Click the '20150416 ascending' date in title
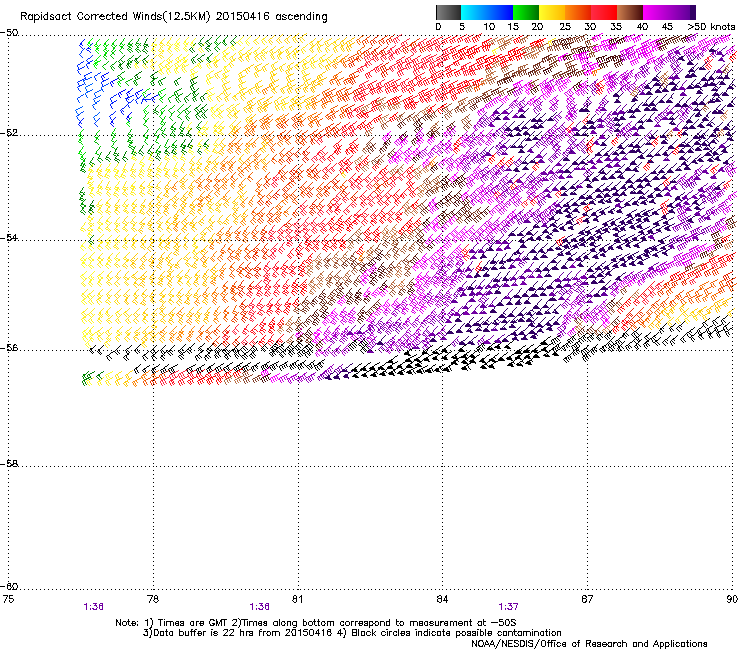This screenshot has width=740, height=650. 272,17
